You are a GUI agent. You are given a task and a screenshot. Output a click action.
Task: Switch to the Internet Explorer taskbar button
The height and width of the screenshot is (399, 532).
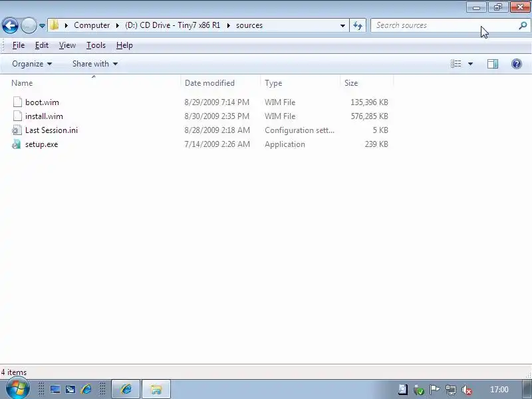126,389
